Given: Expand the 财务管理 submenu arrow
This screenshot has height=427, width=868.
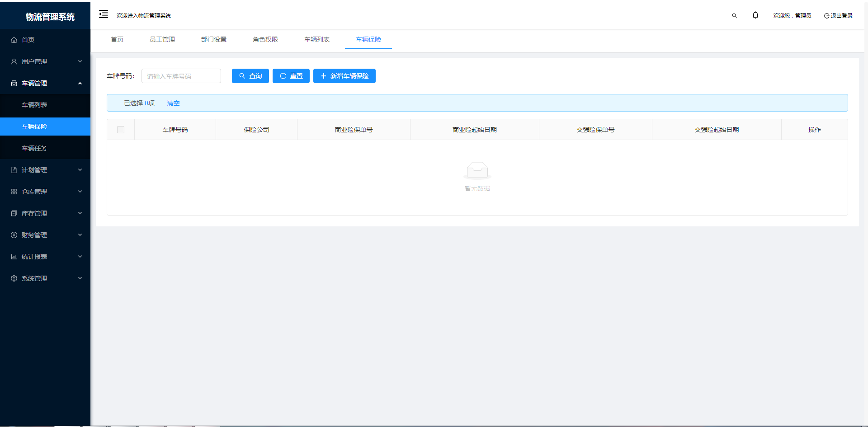Looking at the screenshot, I should tap(80, 235).
